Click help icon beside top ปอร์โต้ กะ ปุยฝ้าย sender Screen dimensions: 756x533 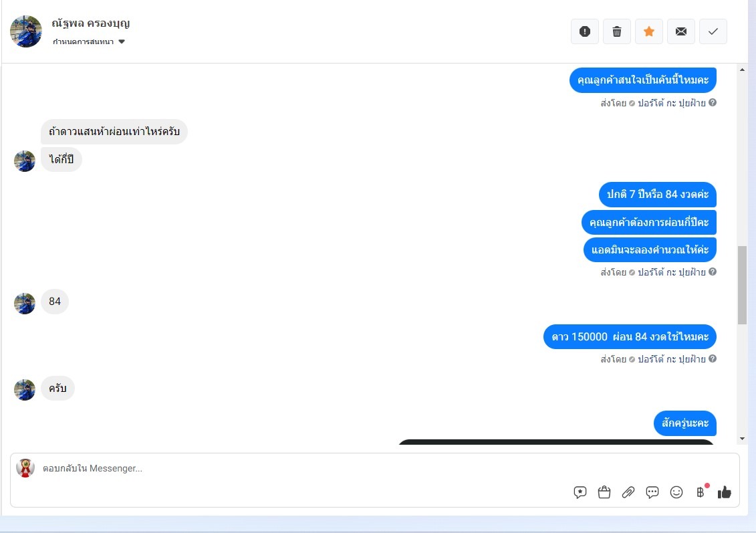[x=713, y=103]
